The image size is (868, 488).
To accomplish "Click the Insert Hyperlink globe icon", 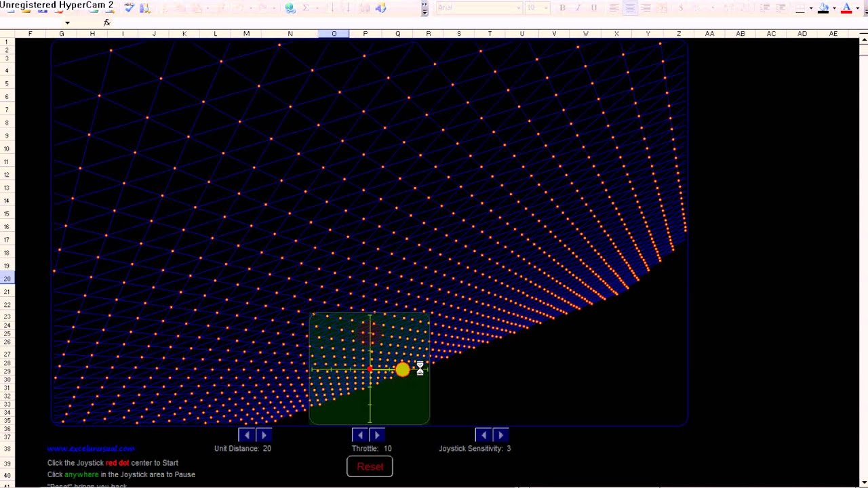I will [x=290, y=8].
